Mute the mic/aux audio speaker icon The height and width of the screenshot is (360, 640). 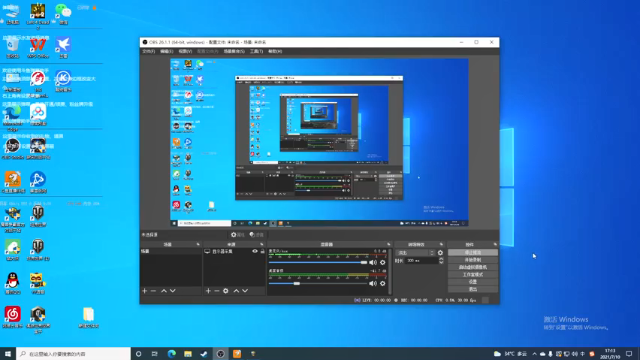coord(373,262)
